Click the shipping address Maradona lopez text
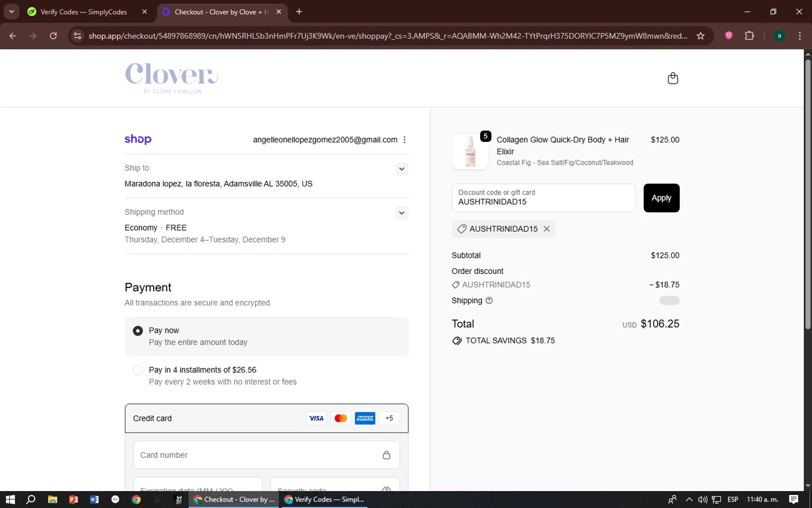 tap(218, 184)
